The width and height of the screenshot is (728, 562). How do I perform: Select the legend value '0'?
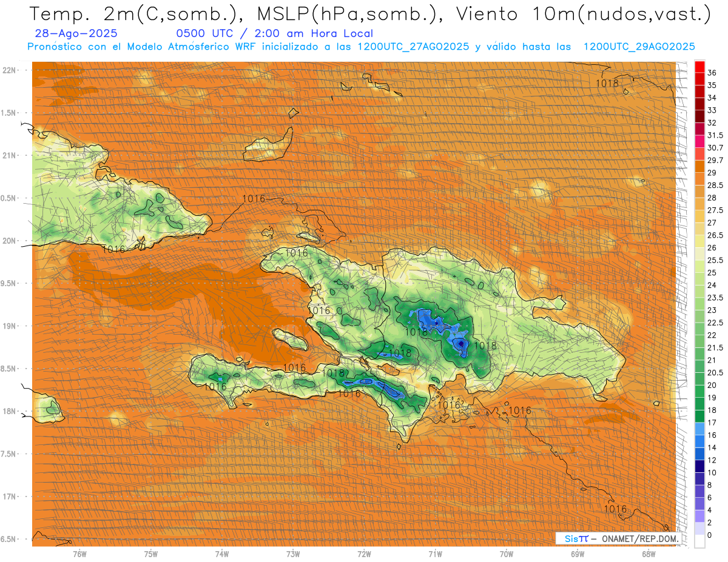click(710, 535)
